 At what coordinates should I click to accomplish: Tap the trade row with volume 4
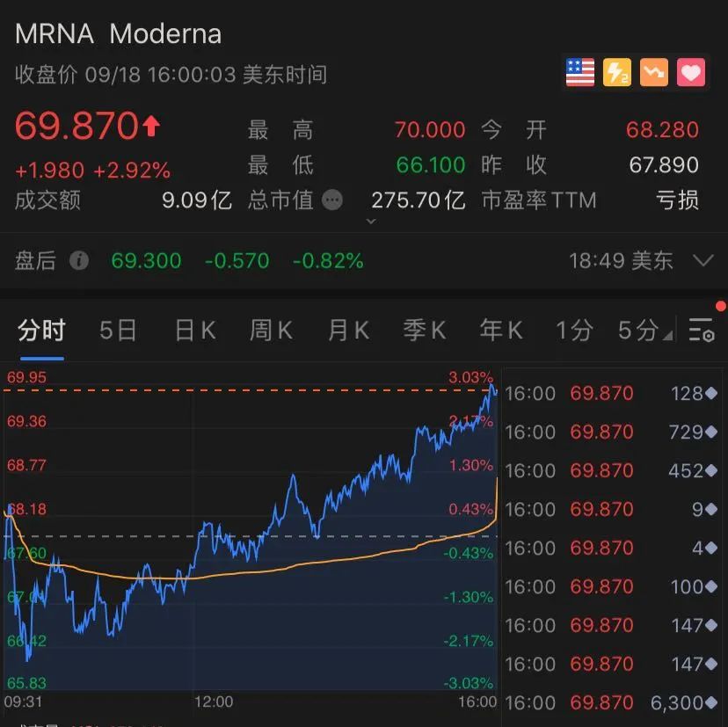[611, 548]
